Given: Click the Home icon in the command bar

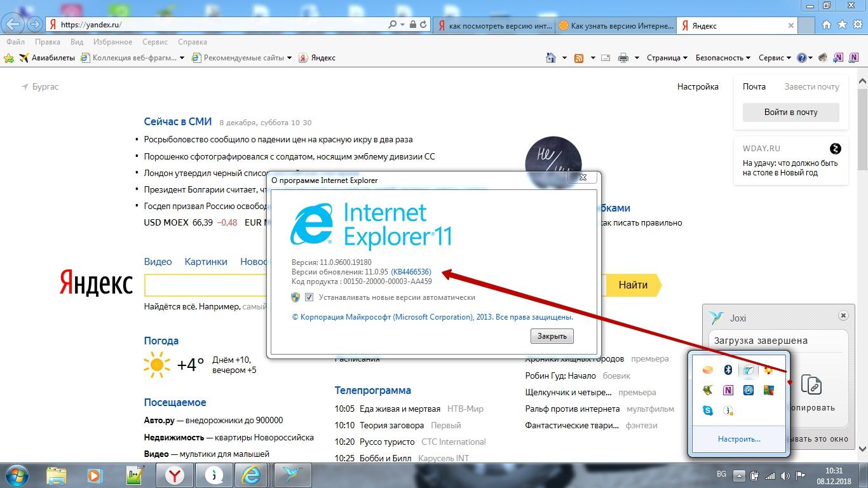Looking at the screenshot, I should point(551,58).
